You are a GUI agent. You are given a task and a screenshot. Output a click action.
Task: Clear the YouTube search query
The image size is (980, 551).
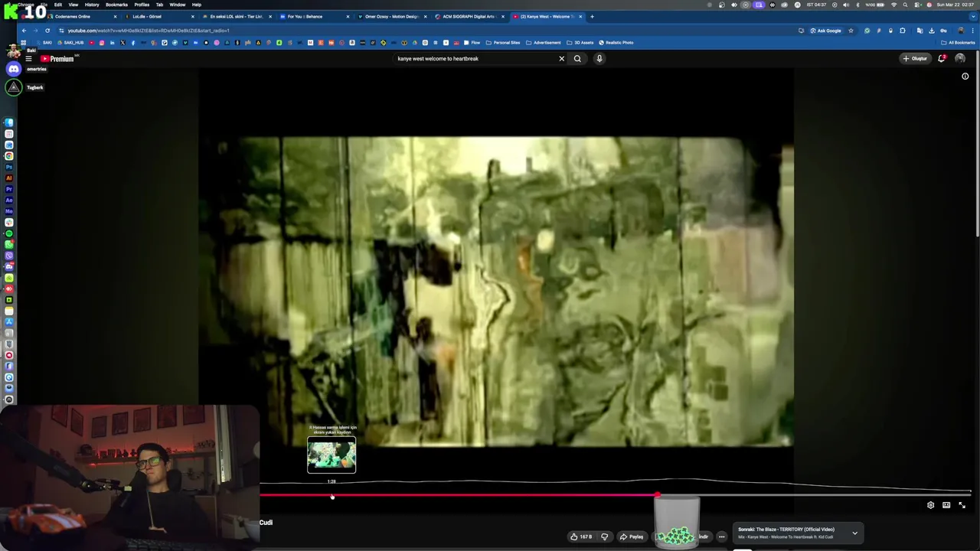coord(561,58)
